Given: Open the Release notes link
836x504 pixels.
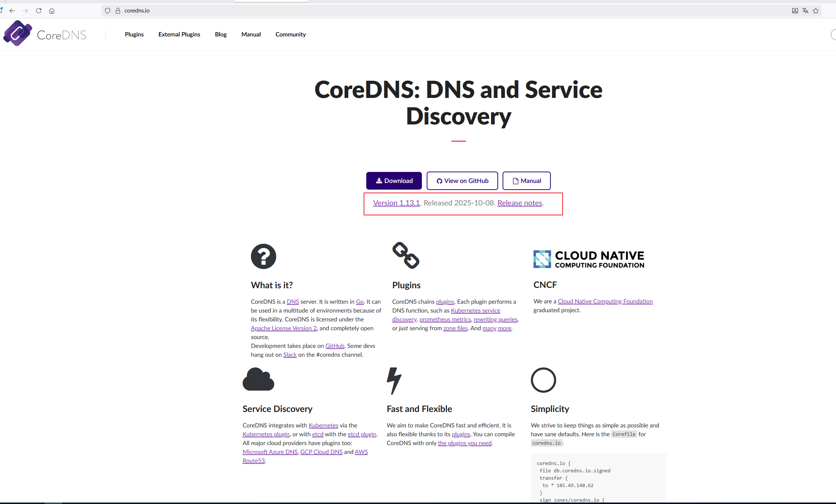Looking at the screenshot, I should 520,203.
